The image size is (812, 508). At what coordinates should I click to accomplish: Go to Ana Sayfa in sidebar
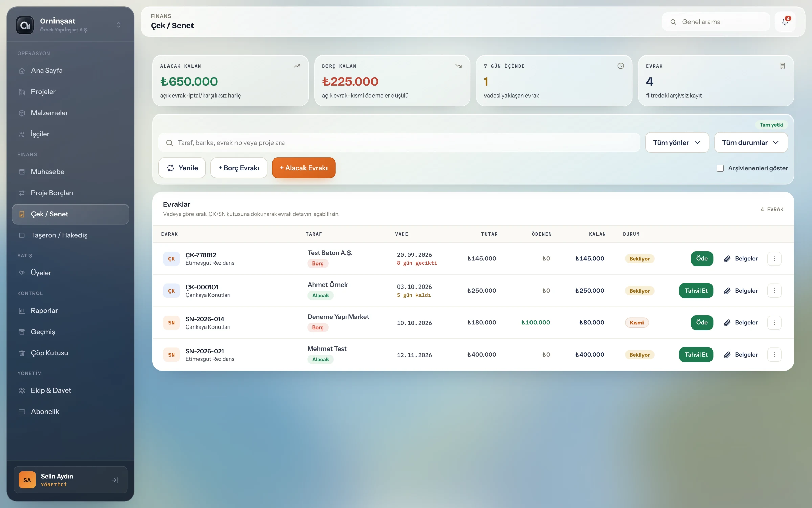[x=70, y=70]
